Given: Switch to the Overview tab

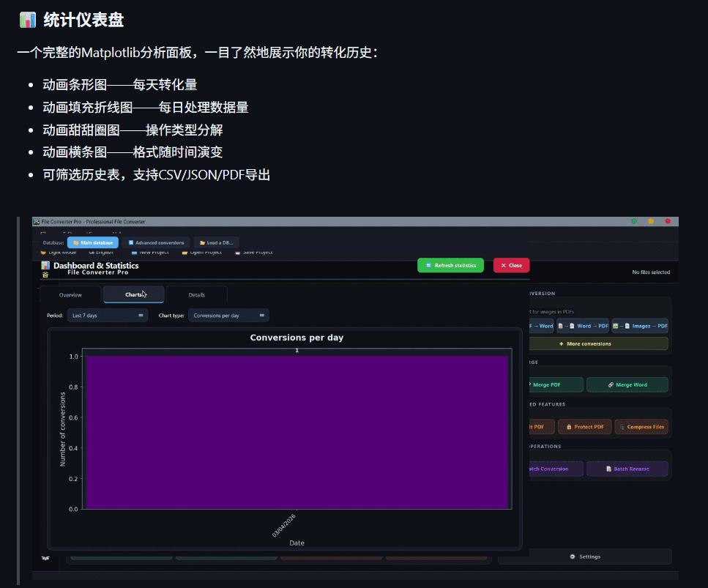Looking at the screenshot, I should click(x=70, y=295).
